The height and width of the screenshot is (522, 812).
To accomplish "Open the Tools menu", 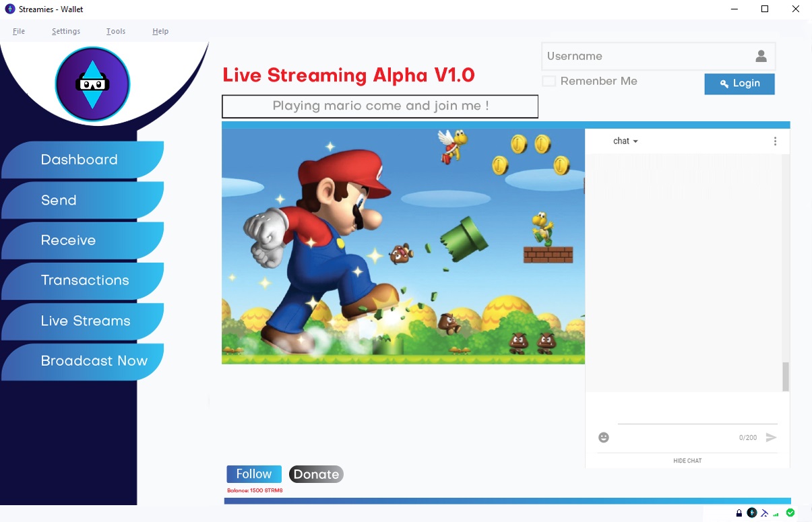I will (116, 31).
